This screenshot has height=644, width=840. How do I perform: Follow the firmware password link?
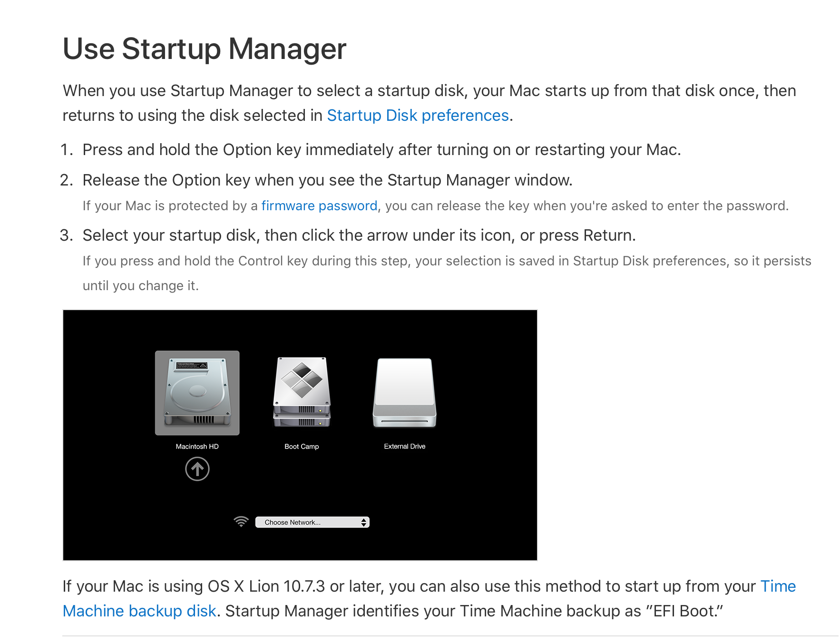click(319, 206)
